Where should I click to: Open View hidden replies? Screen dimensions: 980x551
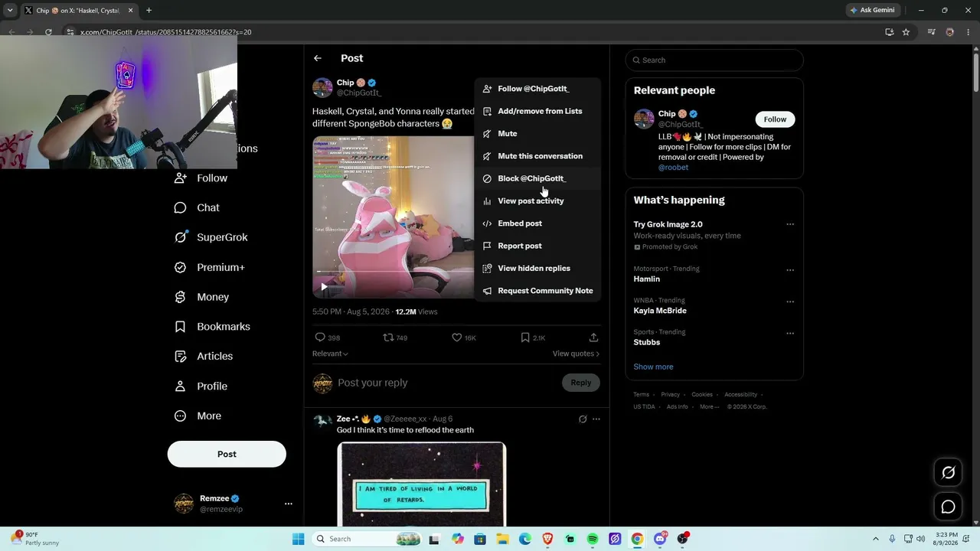coord(537,269)
